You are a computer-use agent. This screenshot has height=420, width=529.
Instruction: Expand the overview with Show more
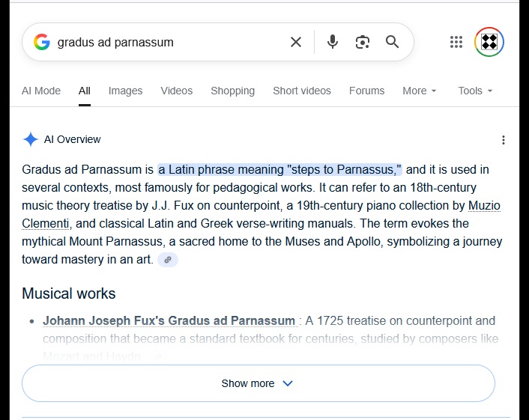(258, 383)
